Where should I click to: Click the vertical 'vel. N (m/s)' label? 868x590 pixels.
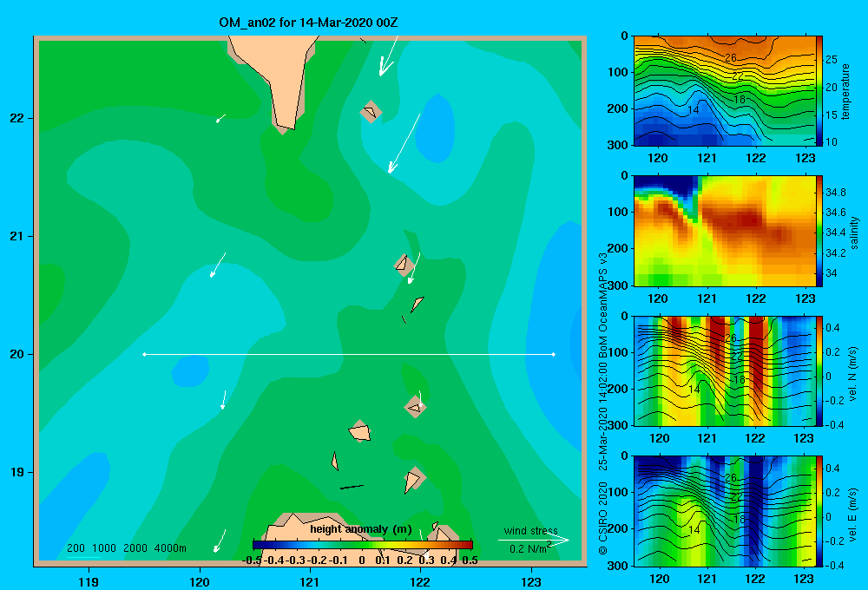(x=853, y=374)
